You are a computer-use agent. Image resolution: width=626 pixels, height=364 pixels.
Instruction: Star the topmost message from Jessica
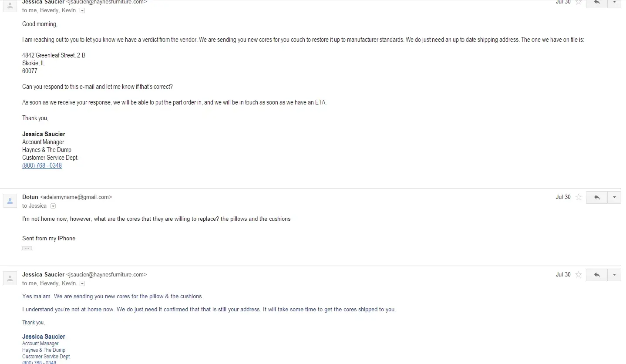click(579, 2)
